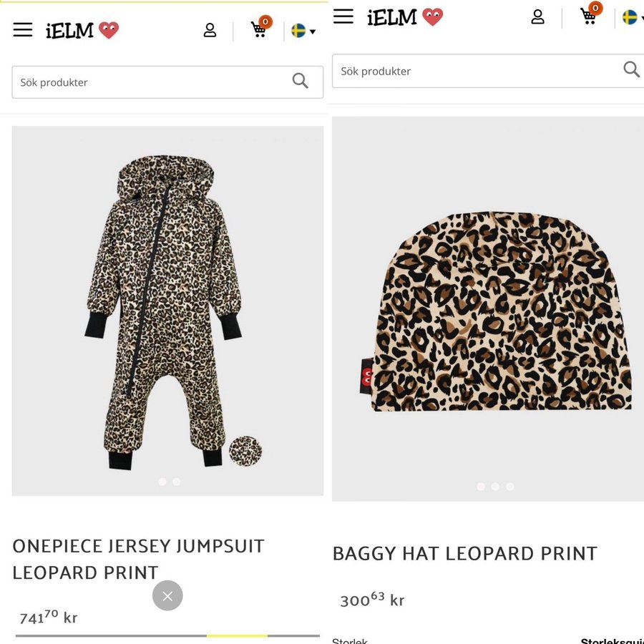
Task: Focus the right 'Sök produkter' search field
Action: [x=472, y=71]
